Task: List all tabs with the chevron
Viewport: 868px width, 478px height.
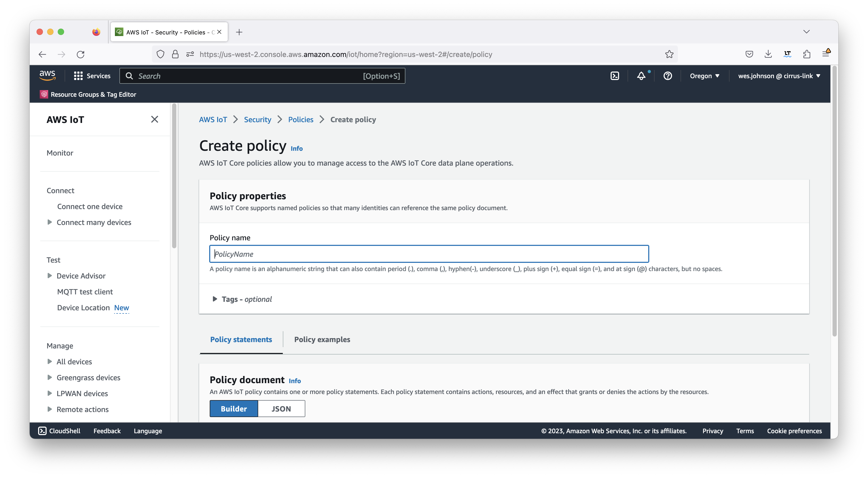Action: click(806, 32)
